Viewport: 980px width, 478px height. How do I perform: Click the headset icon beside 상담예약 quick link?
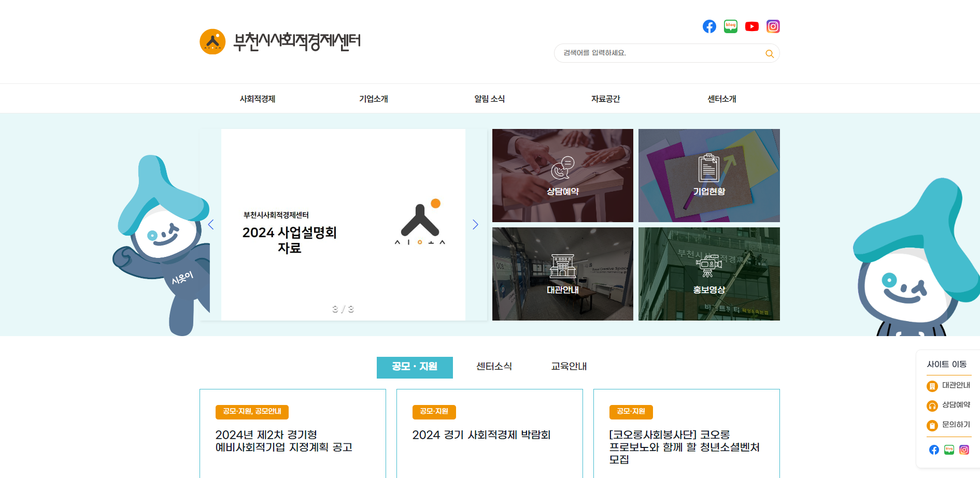tap(932, 406)
